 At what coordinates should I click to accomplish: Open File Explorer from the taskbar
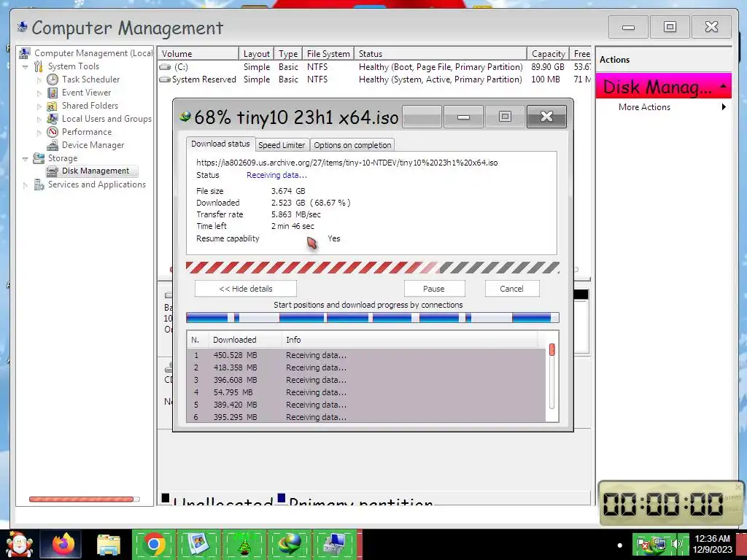pyautogui.click(x=109, y=545)
